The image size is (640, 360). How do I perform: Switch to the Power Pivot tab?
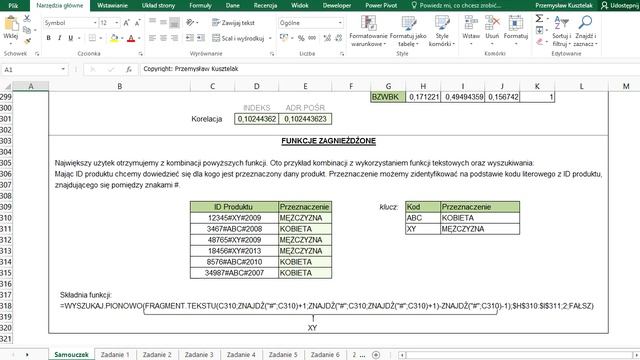pos(381,5)
